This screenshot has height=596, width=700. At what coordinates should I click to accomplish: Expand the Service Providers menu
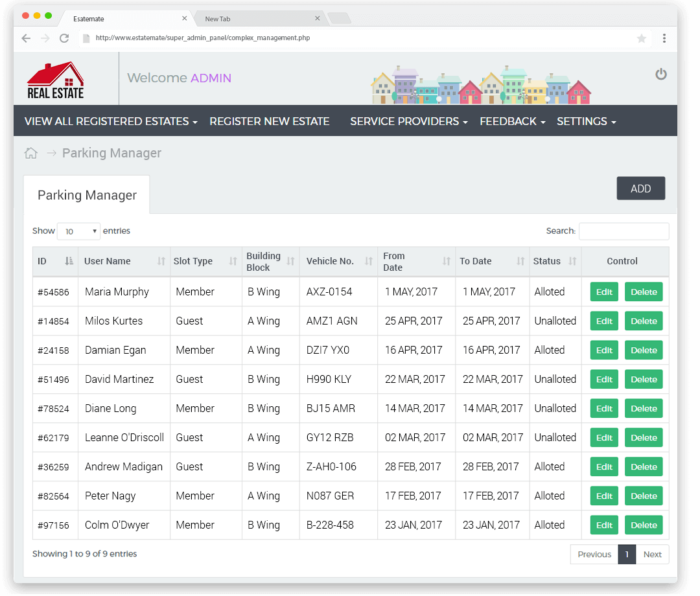pos(408,121)
